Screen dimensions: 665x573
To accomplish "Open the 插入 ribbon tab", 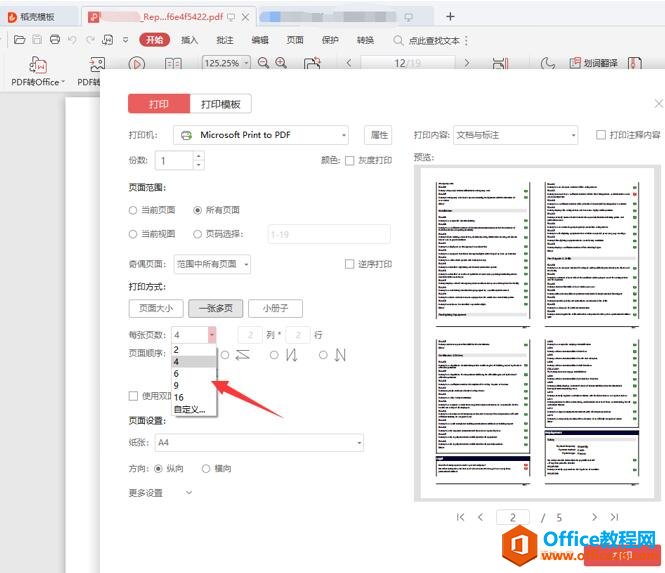I will (189, 40).
